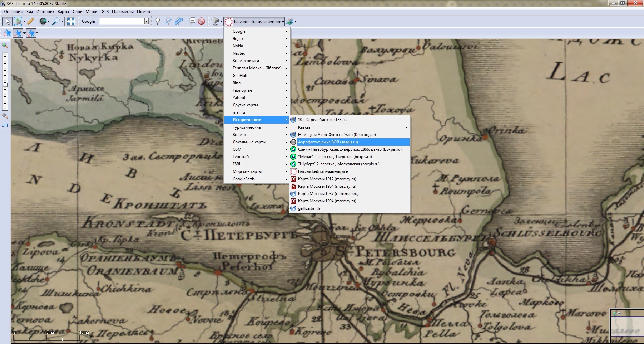Image resolution: width=644 pixels, height=344 pixels.
Task: Open the Параметры menu
Action: click(123, 12)
